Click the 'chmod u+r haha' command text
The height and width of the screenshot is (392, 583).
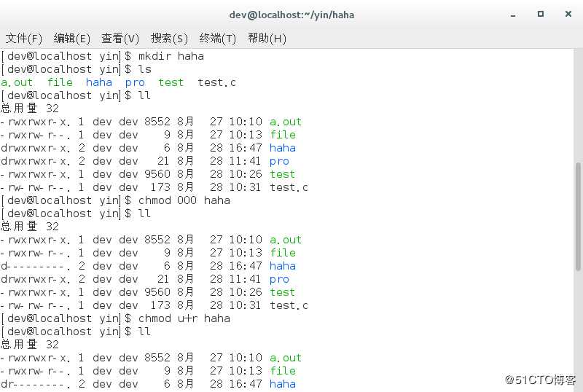pos(184,318)
